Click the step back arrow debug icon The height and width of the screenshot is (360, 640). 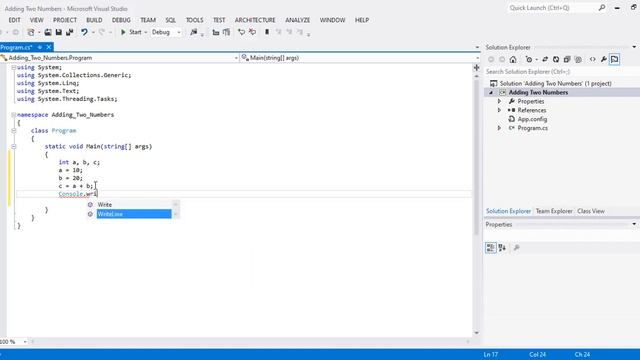tap(241, 32)
